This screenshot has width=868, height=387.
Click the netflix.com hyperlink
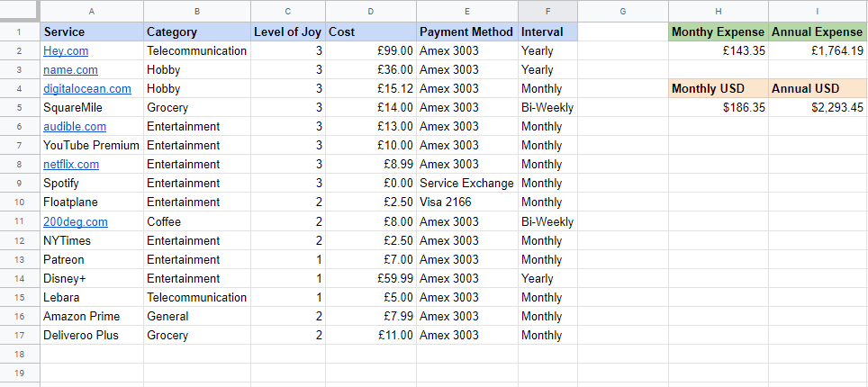[71, 164]
